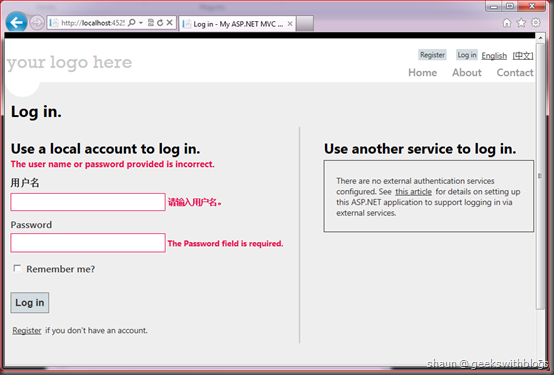Click the incorrect user name or password error

(x=112, y=164)
